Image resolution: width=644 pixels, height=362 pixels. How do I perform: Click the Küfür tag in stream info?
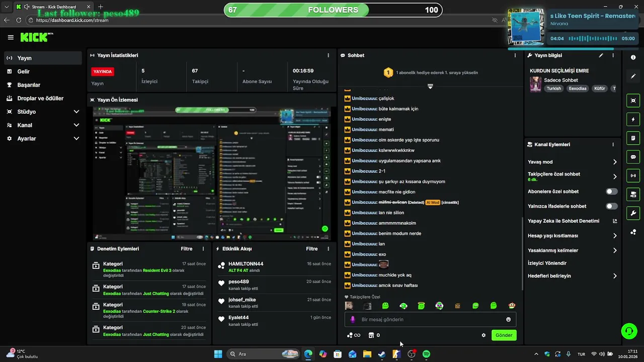coord(600,88)
